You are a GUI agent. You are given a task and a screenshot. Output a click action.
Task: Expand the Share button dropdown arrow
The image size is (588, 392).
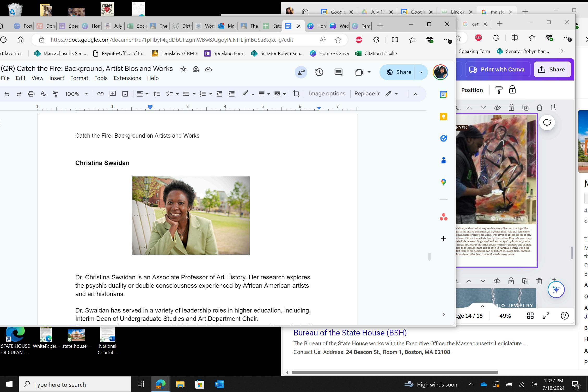point(421,72)
